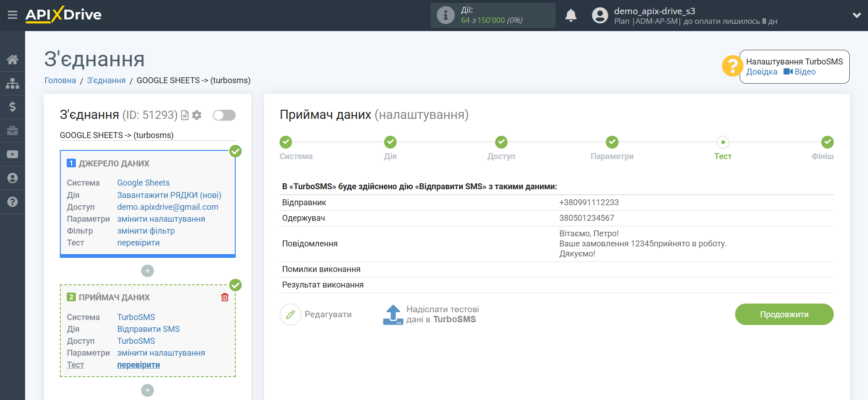This screenshot has width=868, height=400.
Task: Click the ApiX-Drive logo
Action: pyautogui.click(x=64, y=15)
